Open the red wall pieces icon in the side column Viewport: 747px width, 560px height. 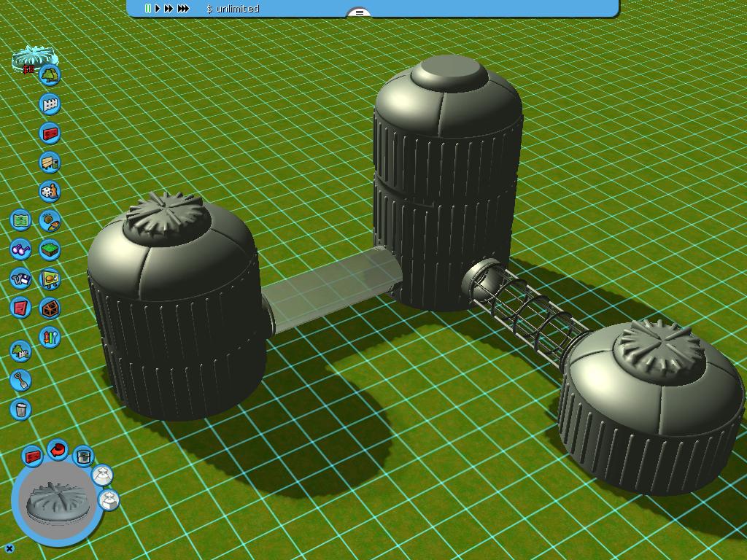50,133
